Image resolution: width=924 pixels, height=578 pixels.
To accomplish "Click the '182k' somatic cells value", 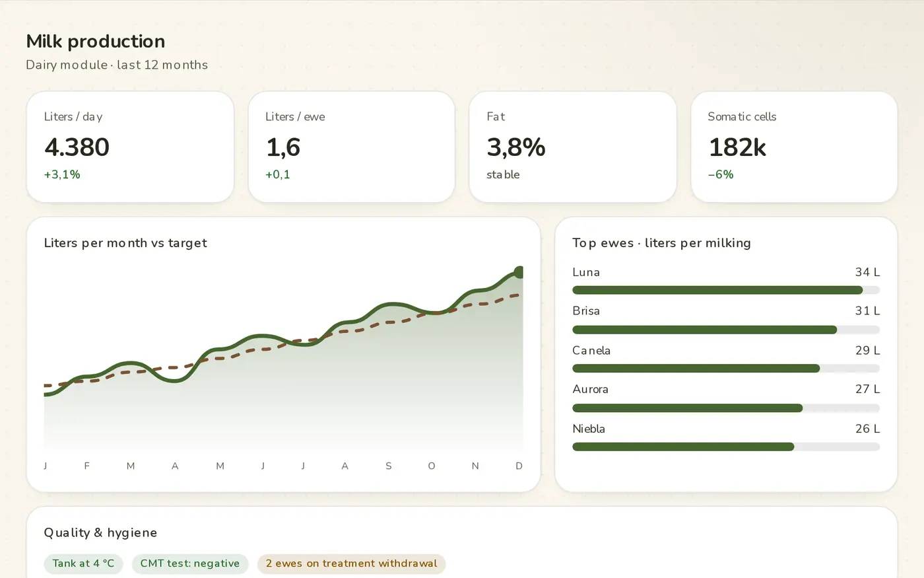I will click(737, 147).
